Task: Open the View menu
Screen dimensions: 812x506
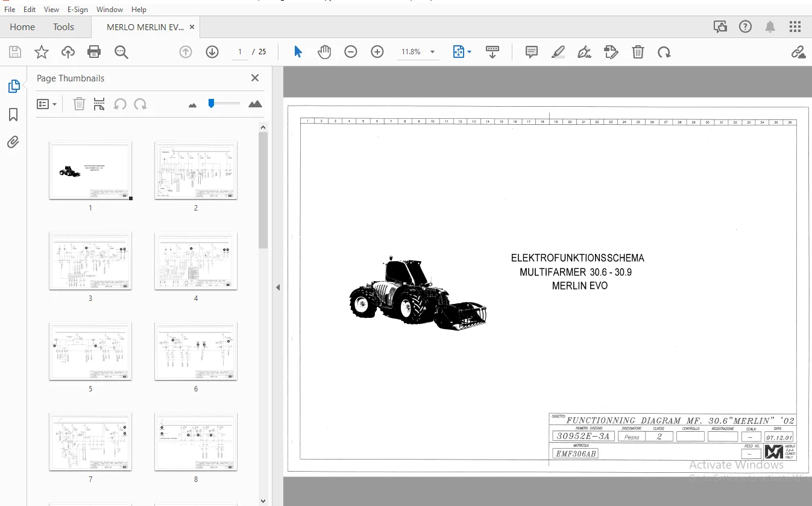Action: pos(52,10)
